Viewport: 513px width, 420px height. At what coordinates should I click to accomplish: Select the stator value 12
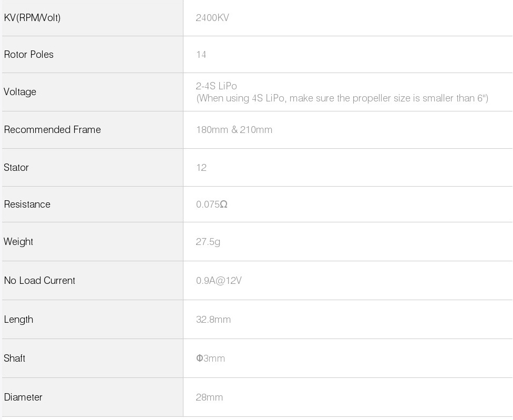click(201, 168)
